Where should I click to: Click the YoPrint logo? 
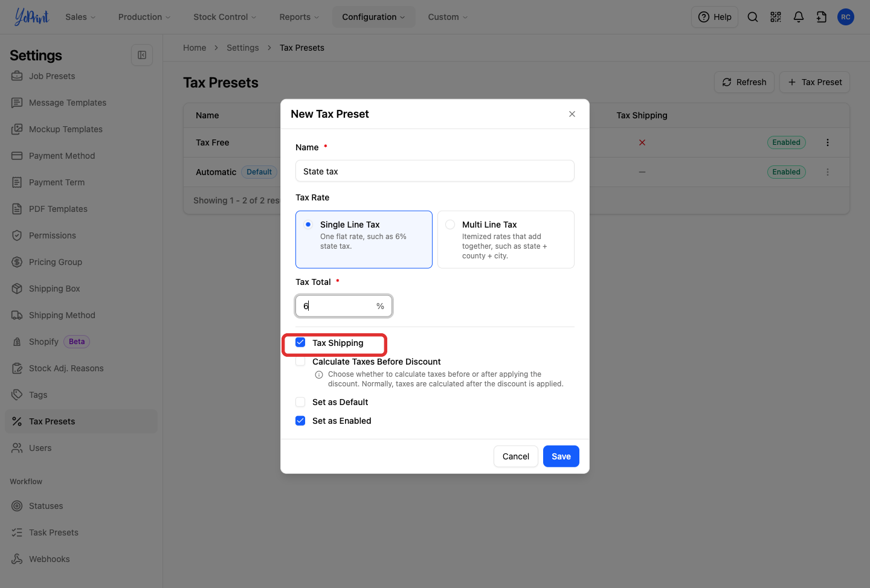pos(32,17)
